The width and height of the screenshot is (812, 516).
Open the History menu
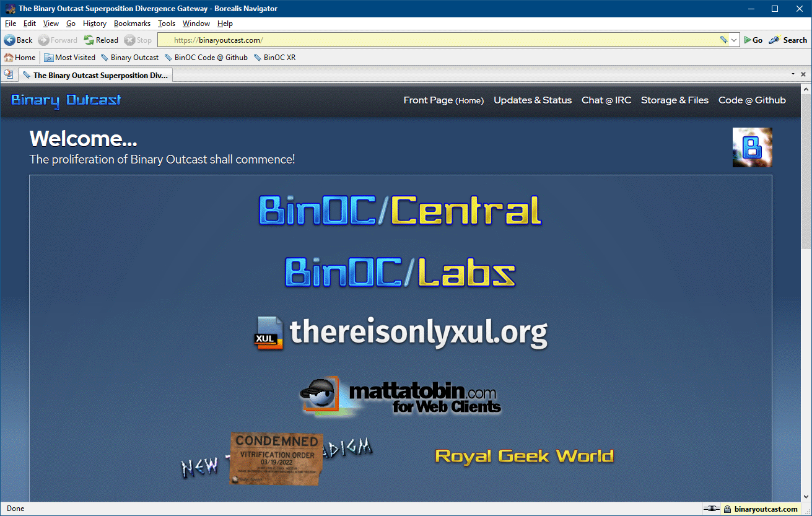click(x=95, y=24)
